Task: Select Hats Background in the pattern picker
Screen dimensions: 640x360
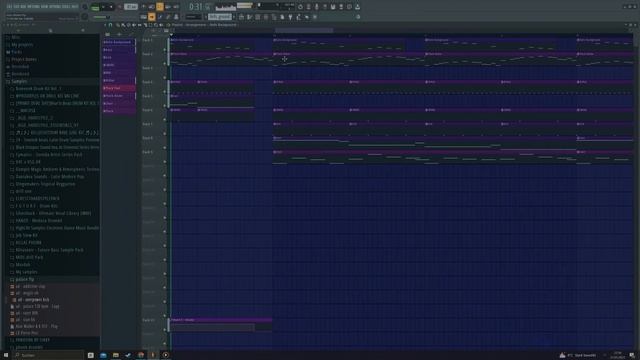Action: [119, 42]
